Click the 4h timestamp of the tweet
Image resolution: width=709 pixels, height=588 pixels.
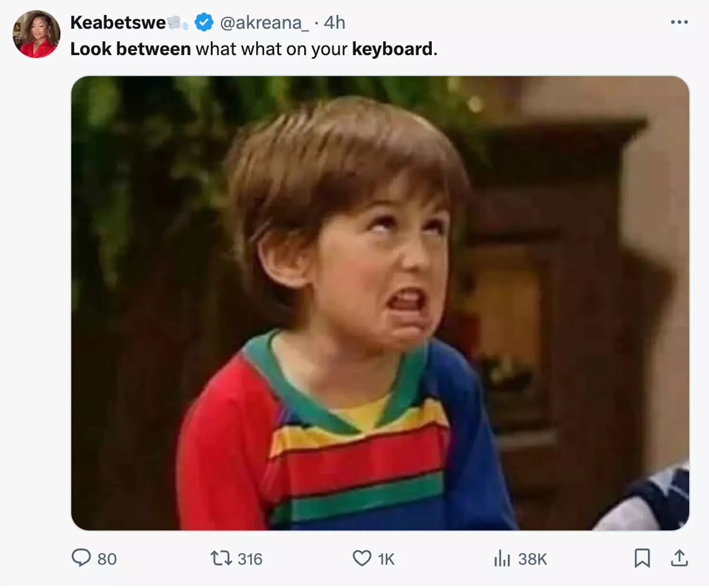(335, 23)
